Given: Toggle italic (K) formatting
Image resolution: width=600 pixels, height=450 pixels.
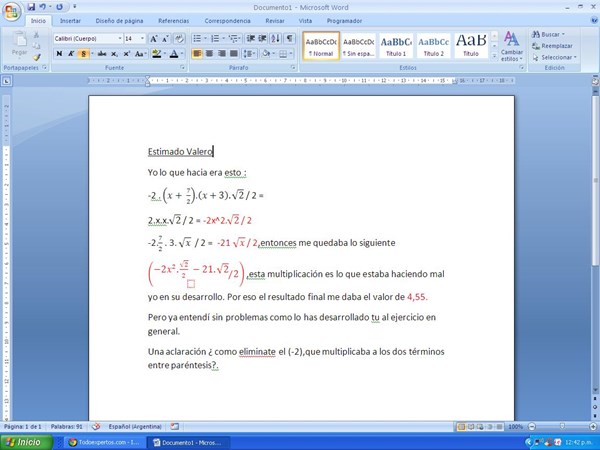Looking at the screenshot, I should [x=71, y=54].
